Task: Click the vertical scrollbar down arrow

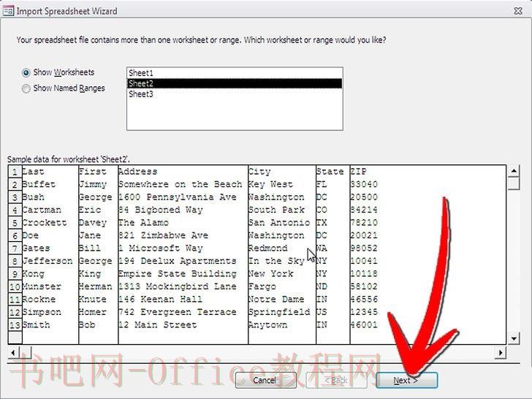Action: pyautogui.click(x=514, y=338)
